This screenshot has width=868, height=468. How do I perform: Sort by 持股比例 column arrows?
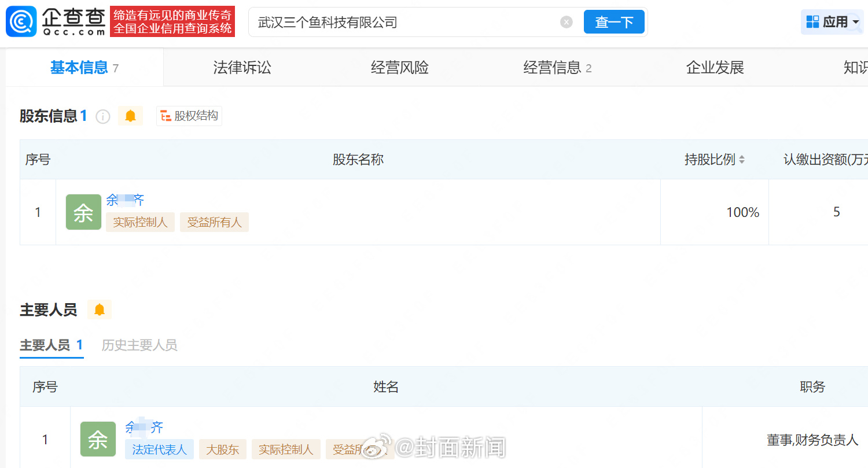click(x=742, y=160)
